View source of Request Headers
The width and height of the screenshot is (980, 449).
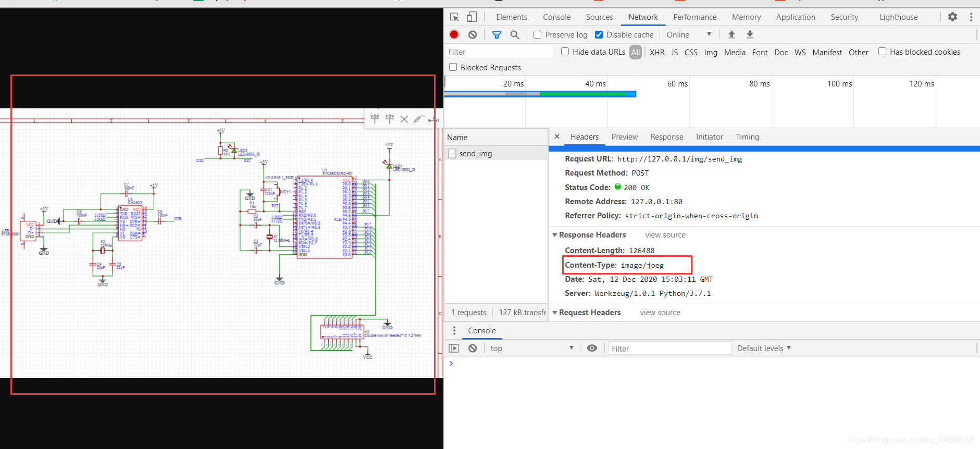point(660,313)
